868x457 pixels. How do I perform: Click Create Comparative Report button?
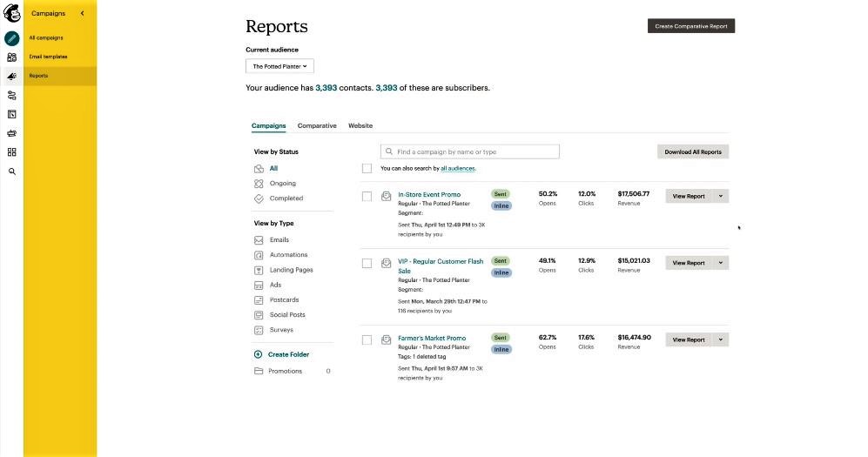point(691,26)
